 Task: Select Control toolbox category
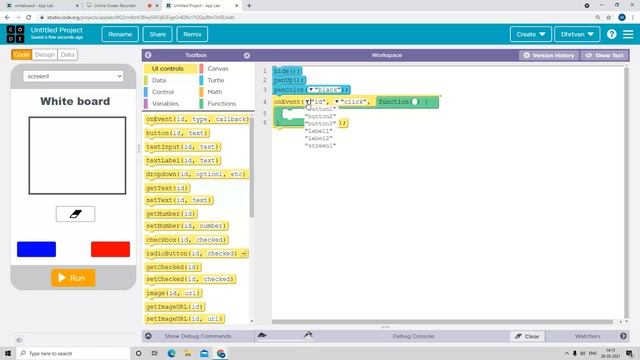(x=163, y=92)
